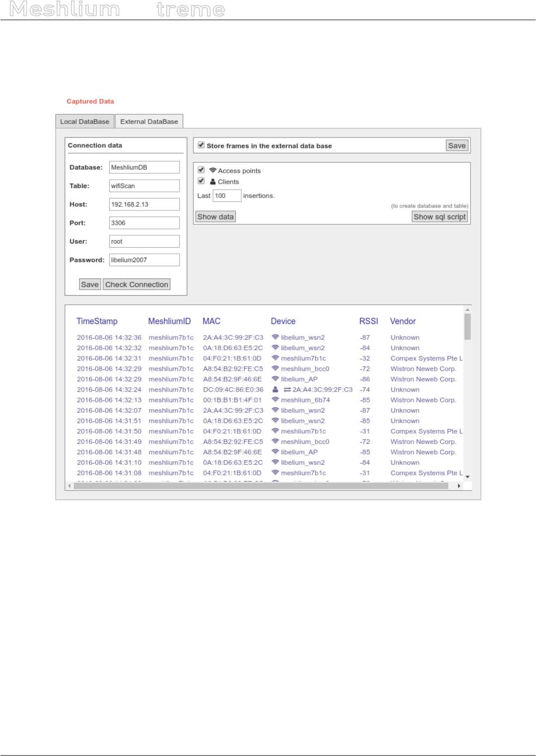The width and height of the screenshot is (536, 756).
Task: Click RSSI value -32
Action: 365,358
